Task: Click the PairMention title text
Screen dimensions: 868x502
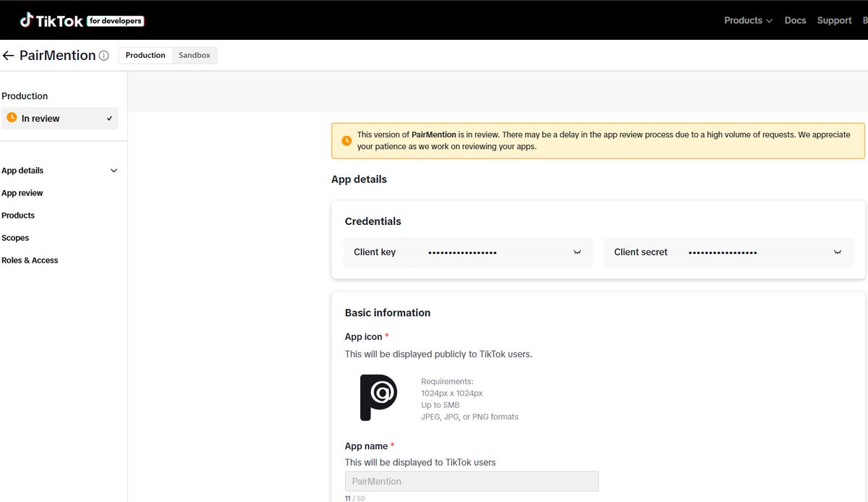Action: click(58, 56)
